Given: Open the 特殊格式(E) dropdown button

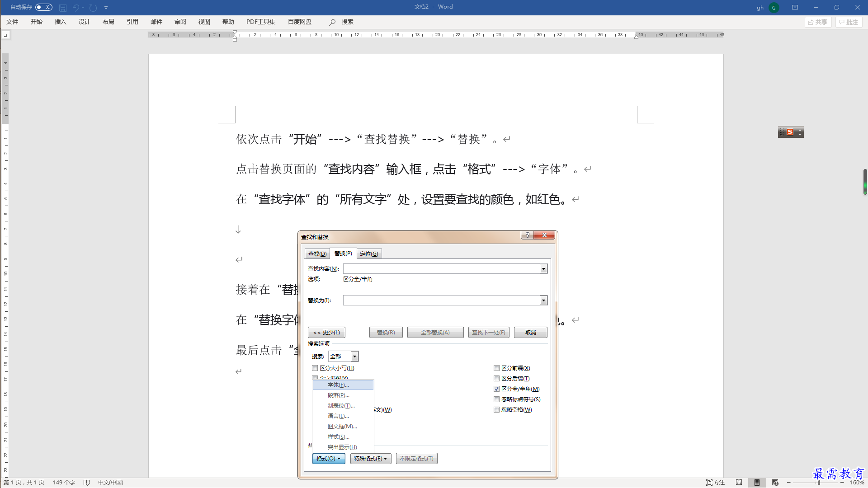Looking at the screenshot, I should point(371,459).
